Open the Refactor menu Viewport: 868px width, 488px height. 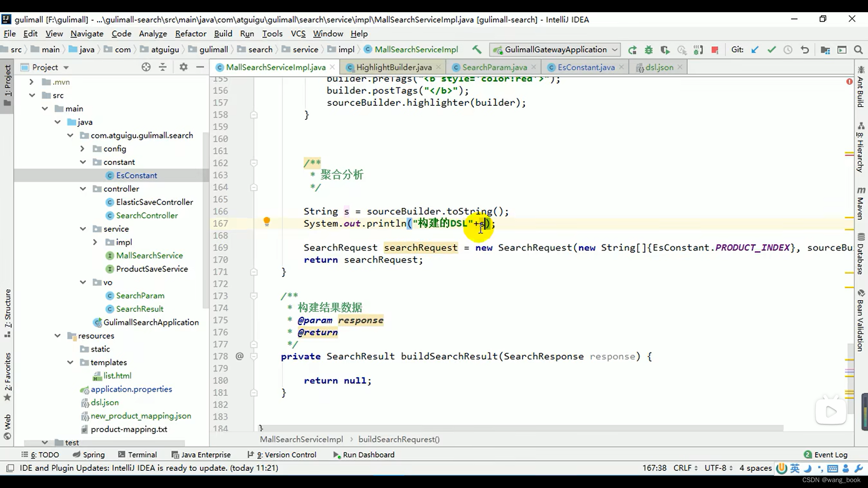point(190,33)
